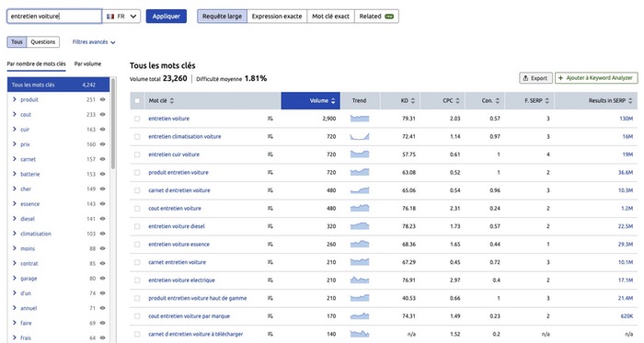
Task: Expand the carnet keyword group
Action: pos(15,159)
